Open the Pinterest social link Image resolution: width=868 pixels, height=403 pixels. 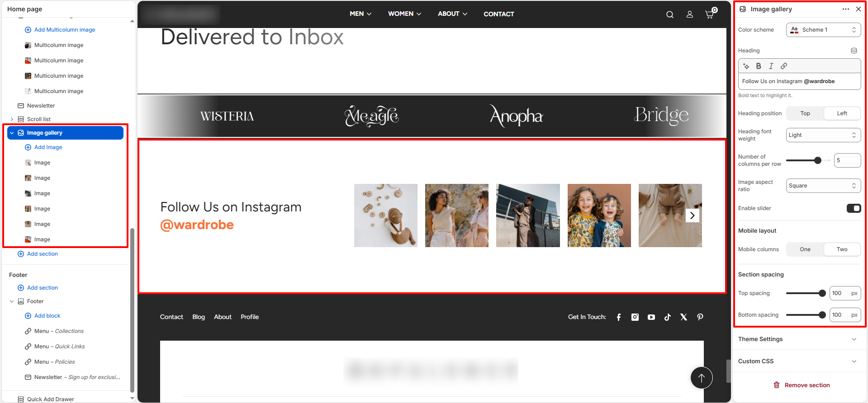point(700,317)
